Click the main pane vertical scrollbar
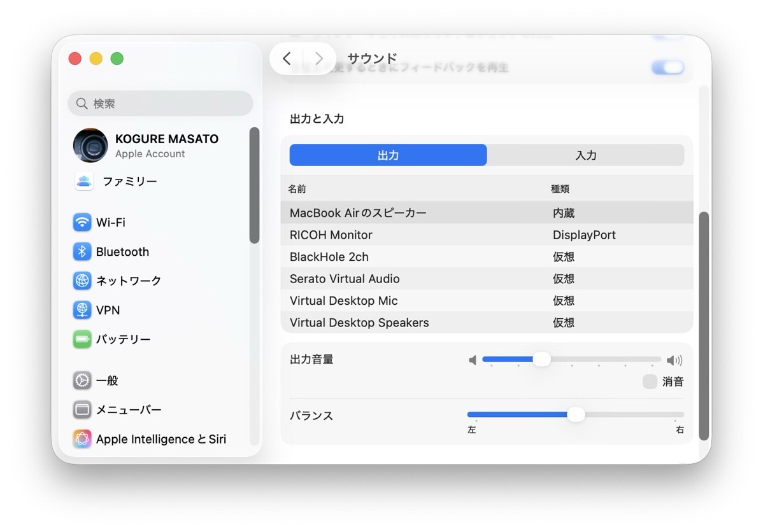Screen dimensions: 763x532 click(704, 326)
